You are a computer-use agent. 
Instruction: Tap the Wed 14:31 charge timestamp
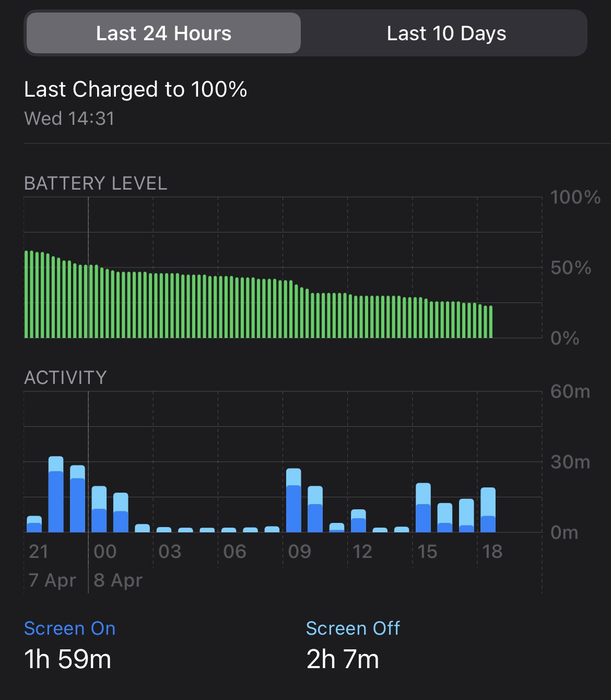(69, 119)
